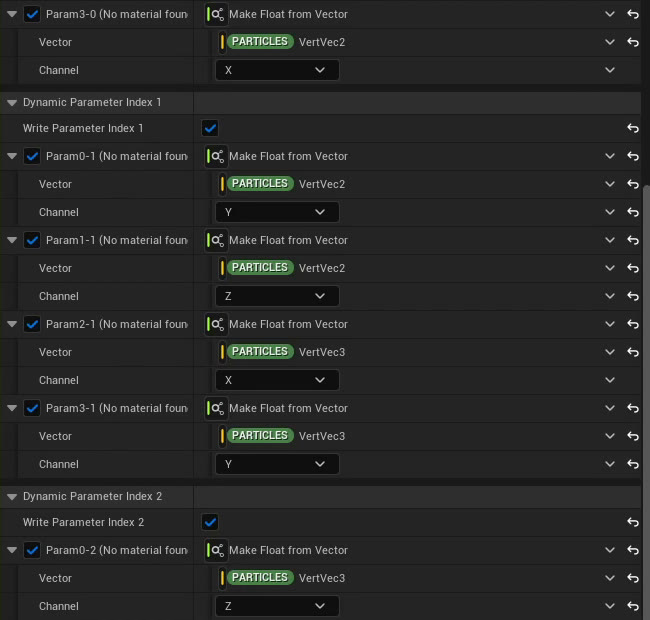This screenshot has height=620, width=650.
Task: Reset Param0-1 Vector to default
Action: [x=633, y=184]
